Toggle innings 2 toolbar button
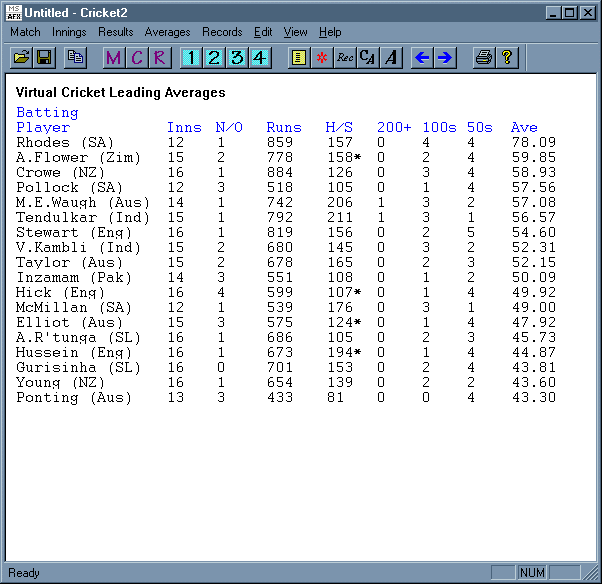The width and height of the screenshot is (602, 584). (213, 58)
